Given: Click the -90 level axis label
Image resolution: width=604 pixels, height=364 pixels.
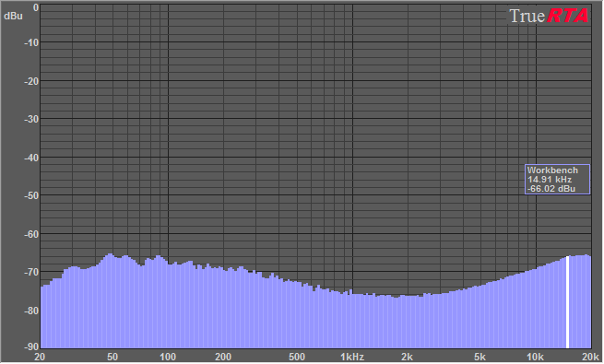Looking at the screenshot, I should point(31,346).
